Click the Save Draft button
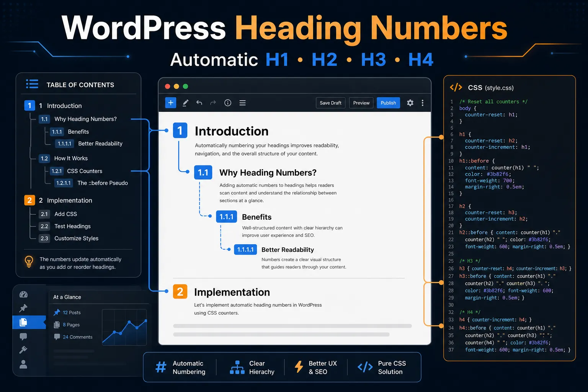This screenshot has height=392, width=588. [x=330, y=103]
